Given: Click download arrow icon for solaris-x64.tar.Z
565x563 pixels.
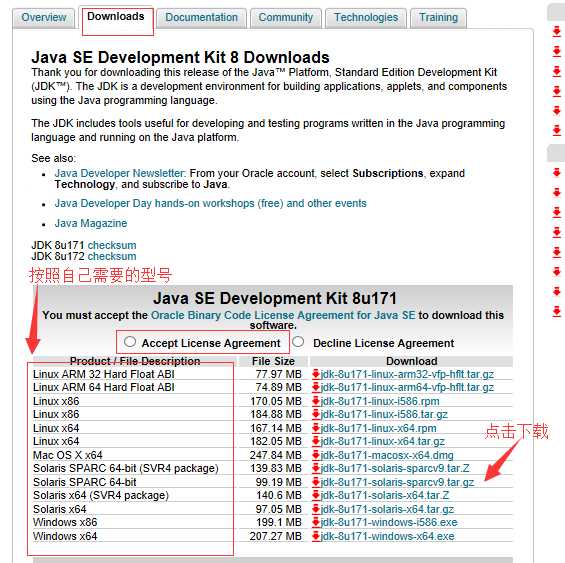Looking at the screenshot, I should click(x=316, y=496).
